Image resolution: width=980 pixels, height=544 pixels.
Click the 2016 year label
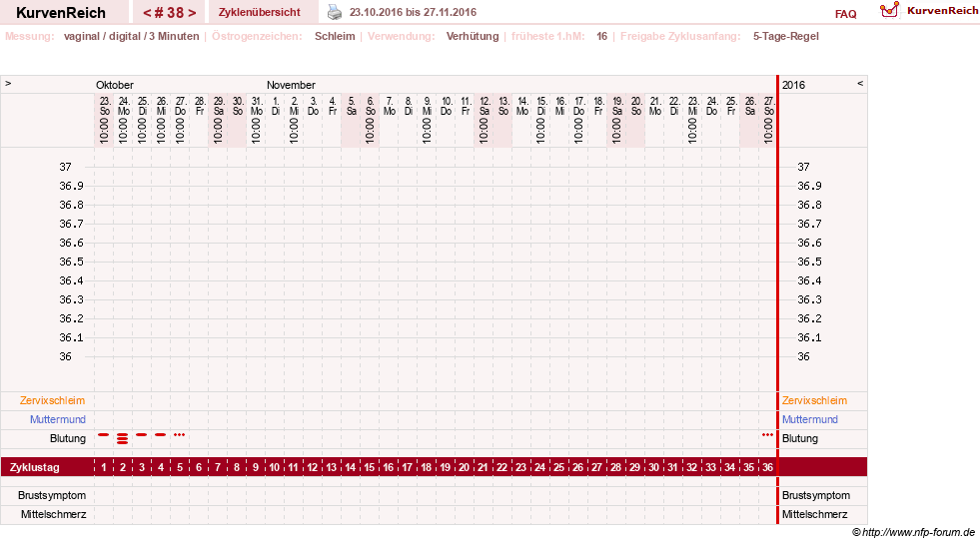[793, 85]
